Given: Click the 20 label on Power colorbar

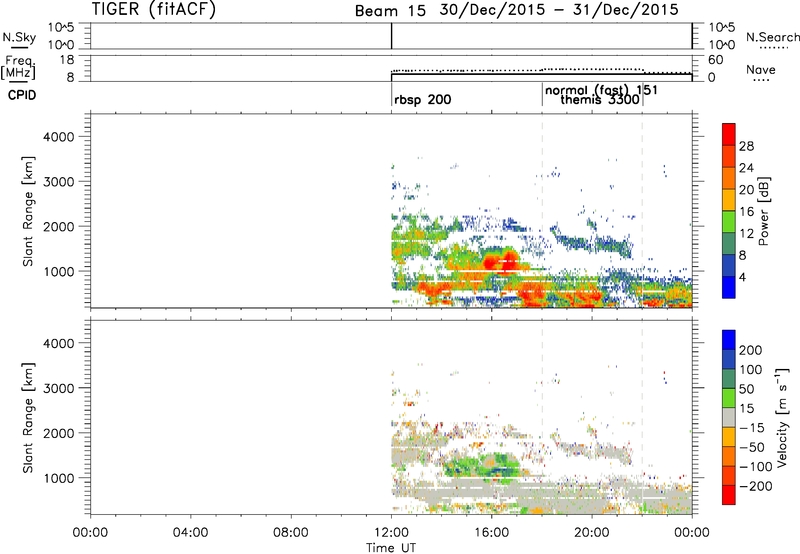Looking at the screenshot, I should point(746,190).
